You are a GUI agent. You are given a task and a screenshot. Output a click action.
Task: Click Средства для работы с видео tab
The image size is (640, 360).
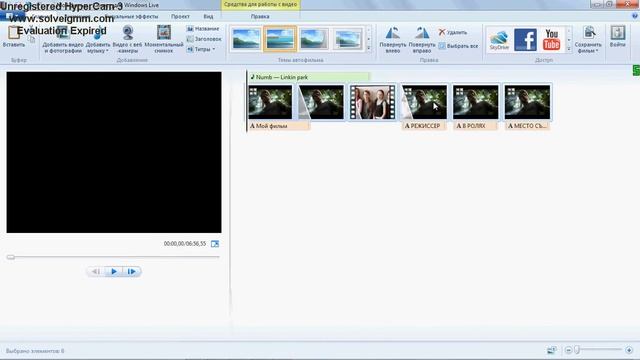pyautogui.click(x=260, y=4)
